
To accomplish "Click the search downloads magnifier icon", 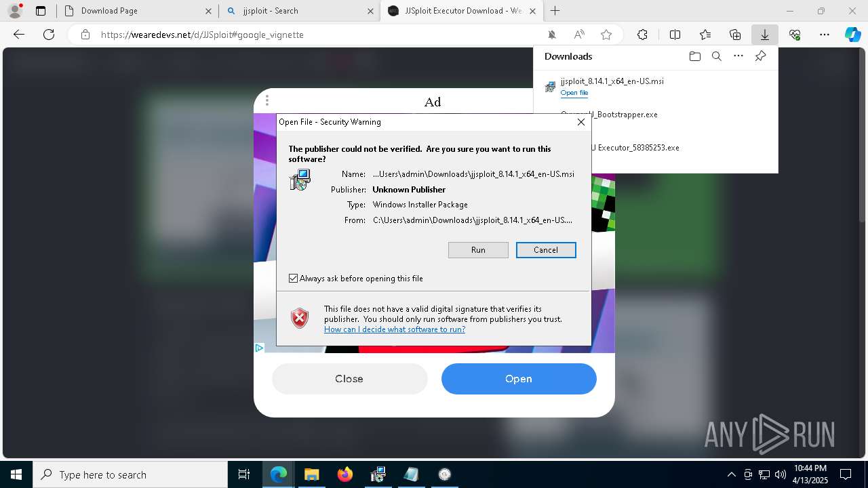I will 716,56.
